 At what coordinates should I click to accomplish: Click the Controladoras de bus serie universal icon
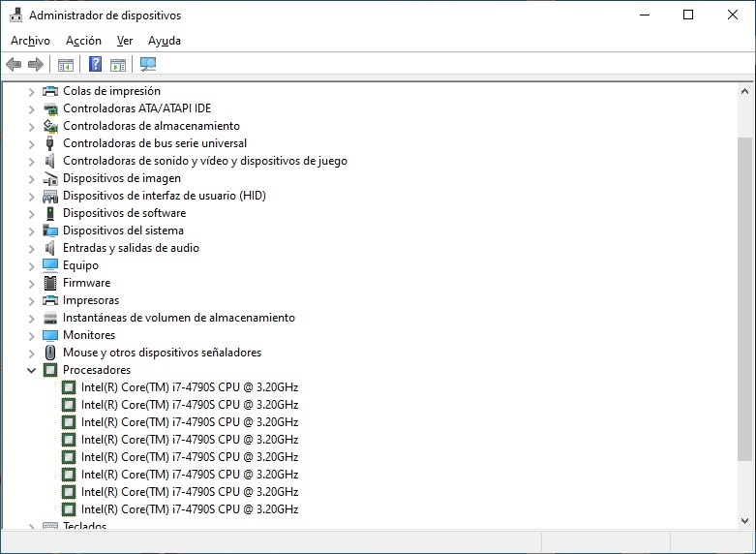pos(51,143)
